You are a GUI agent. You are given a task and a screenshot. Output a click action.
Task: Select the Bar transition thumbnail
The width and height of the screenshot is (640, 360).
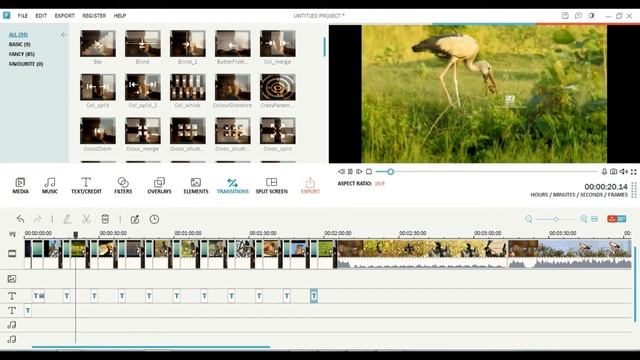coord(98,43)
